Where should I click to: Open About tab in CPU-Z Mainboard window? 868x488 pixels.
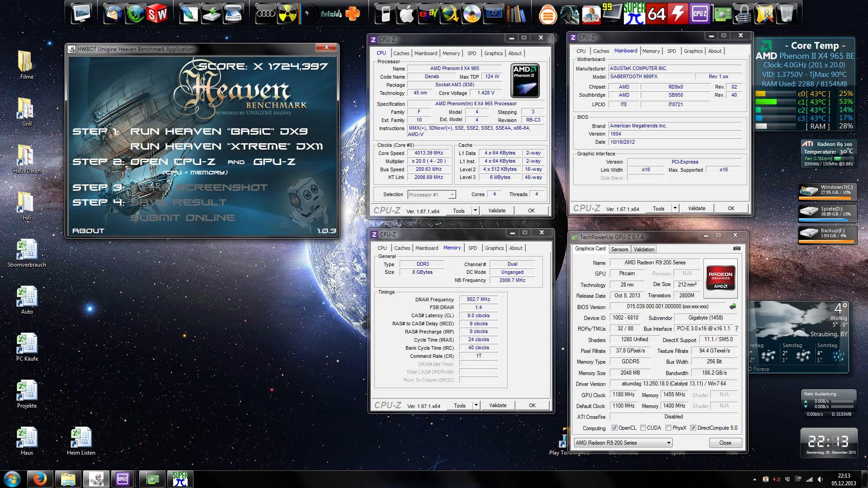coord(714,51)
